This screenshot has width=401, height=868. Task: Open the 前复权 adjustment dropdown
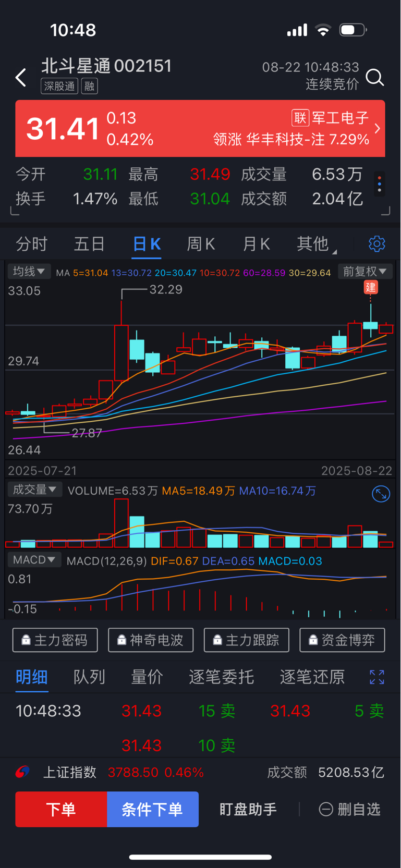364,272
